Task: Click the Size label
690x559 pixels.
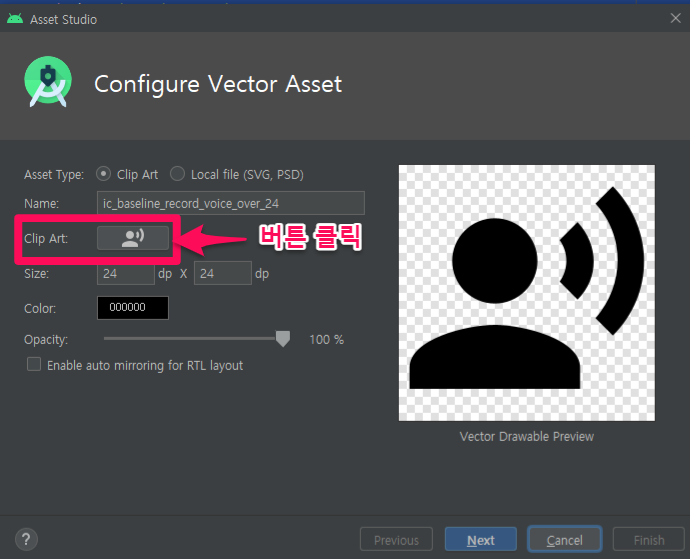Action: coord(37,273)
